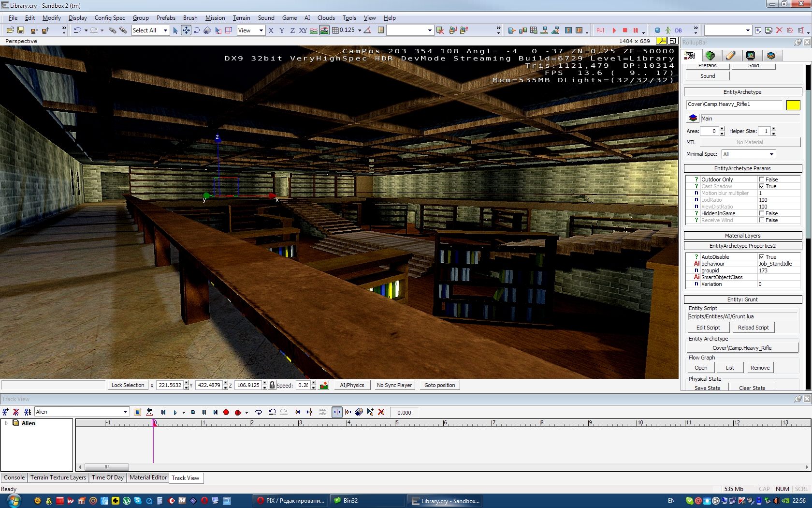Click the Goto position button
Screen dimensions: 812x508
click(x=439, y=385)
